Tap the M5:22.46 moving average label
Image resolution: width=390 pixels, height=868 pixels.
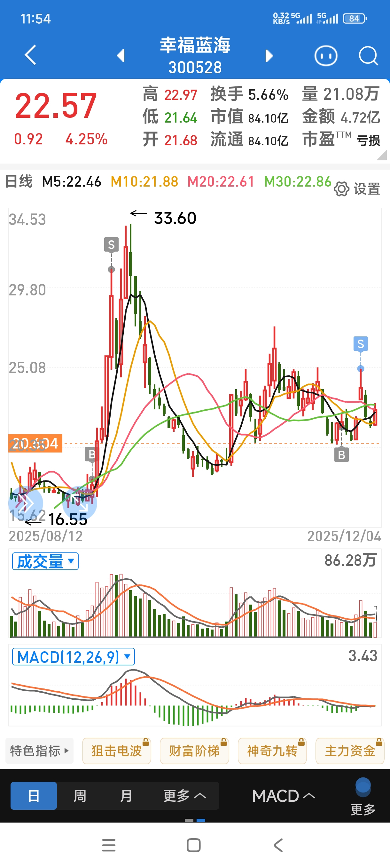(71, 182)
